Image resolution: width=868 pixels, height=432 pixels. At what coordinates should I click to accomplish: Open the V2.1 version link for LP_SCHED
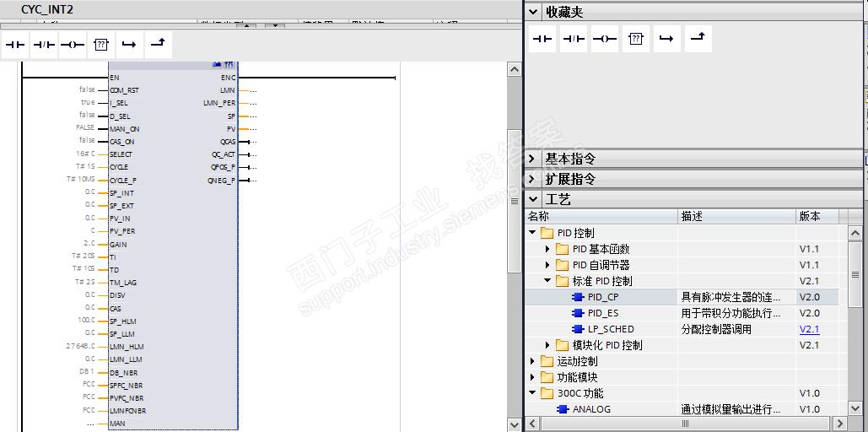tap(809, 330)
